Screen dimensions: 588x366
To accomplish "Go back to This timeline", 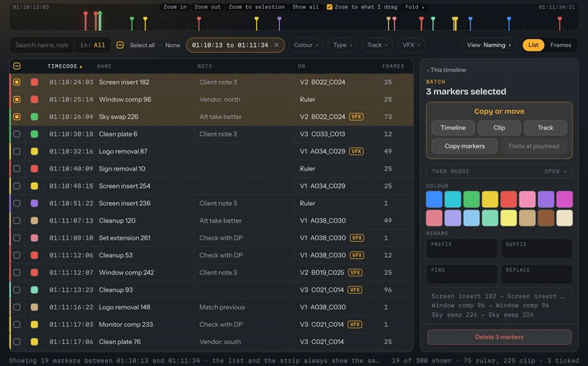I will point(447,70).
